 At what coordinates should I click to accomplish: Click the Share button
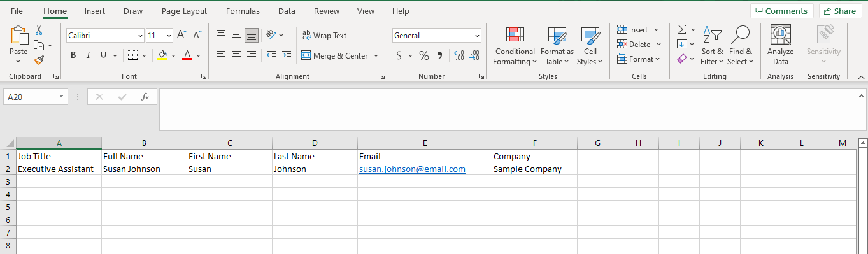(x=838, y=11)
